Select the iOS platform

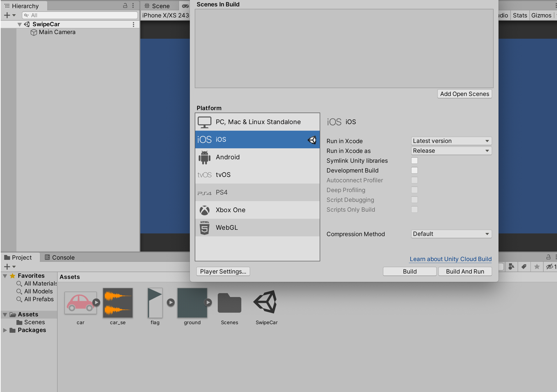(x=257, y=140)
